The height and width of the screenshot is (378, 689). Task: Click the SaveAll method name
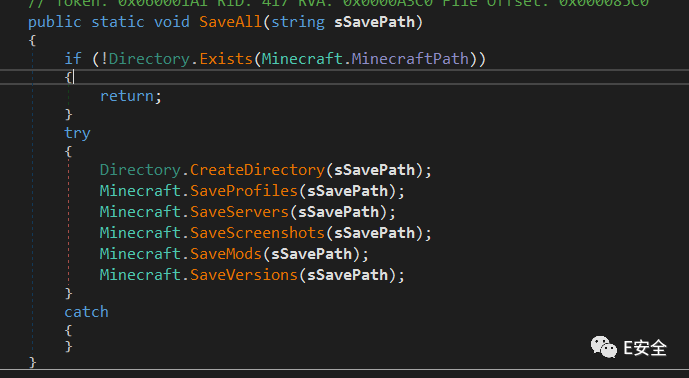(x=230, y=22)
